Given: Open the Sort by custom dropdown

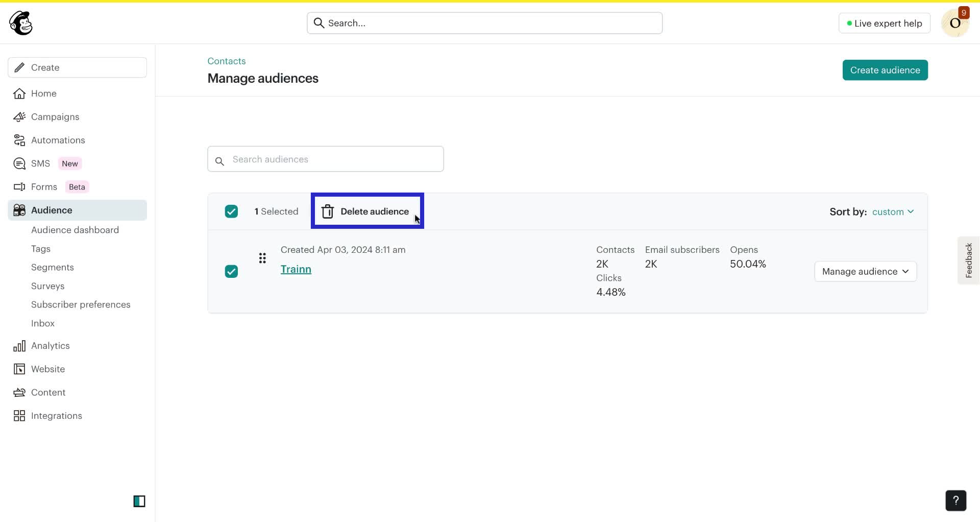Looking at the screenshot, I should pos(894,211).
